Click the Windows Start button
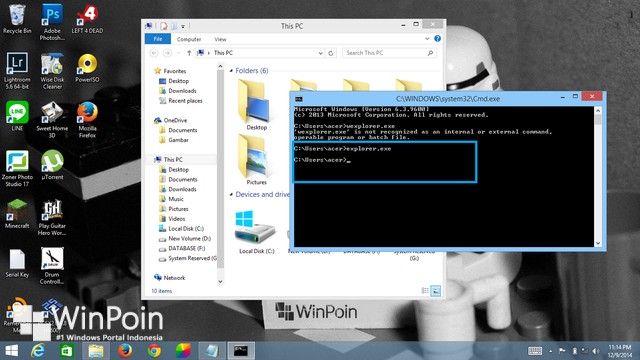Viewport: 640px width, 360px height. (x=11, y=351)
